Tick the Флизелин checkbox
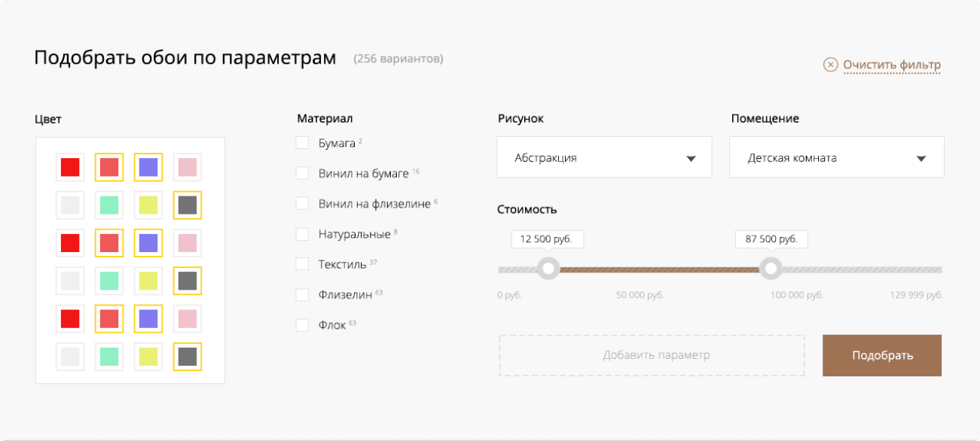 [302, 295]
